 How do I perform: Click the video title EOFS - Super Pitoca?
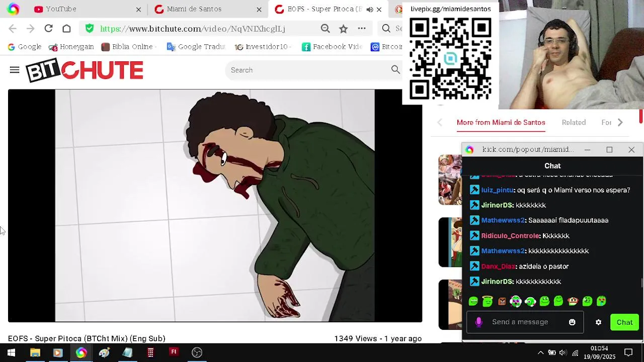tap(87, 338)
